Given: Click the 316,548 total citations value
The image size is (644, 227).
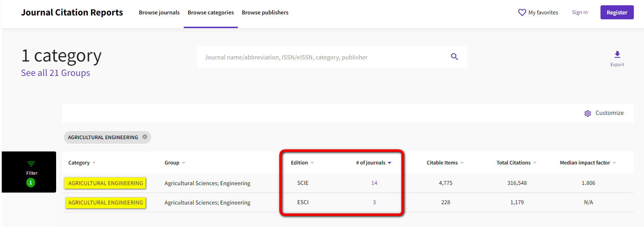Looking at the screenshot, I should (x=517, y=183).
